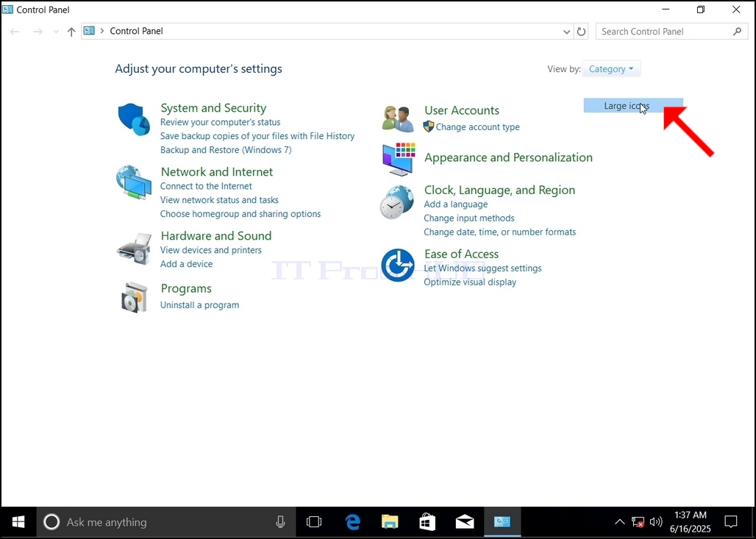Refresh the Control Panel view
756x539 pixels.
(582, 32)
